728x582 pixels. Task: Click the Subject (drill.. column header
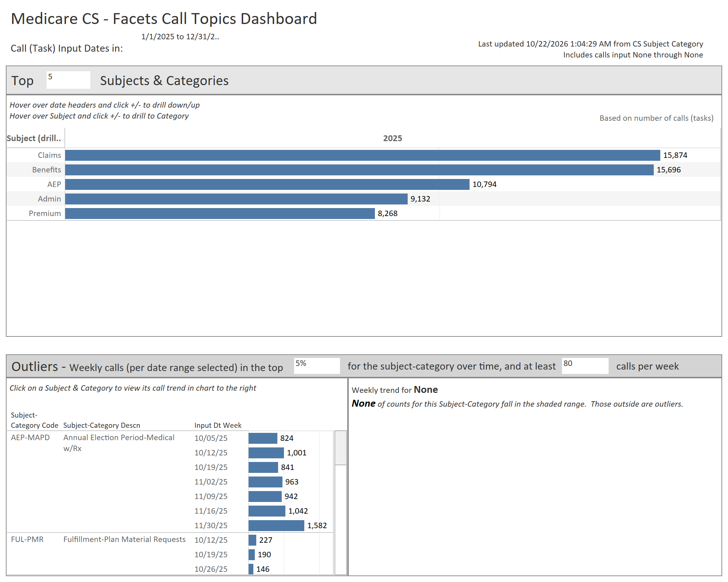coord(34,138)
